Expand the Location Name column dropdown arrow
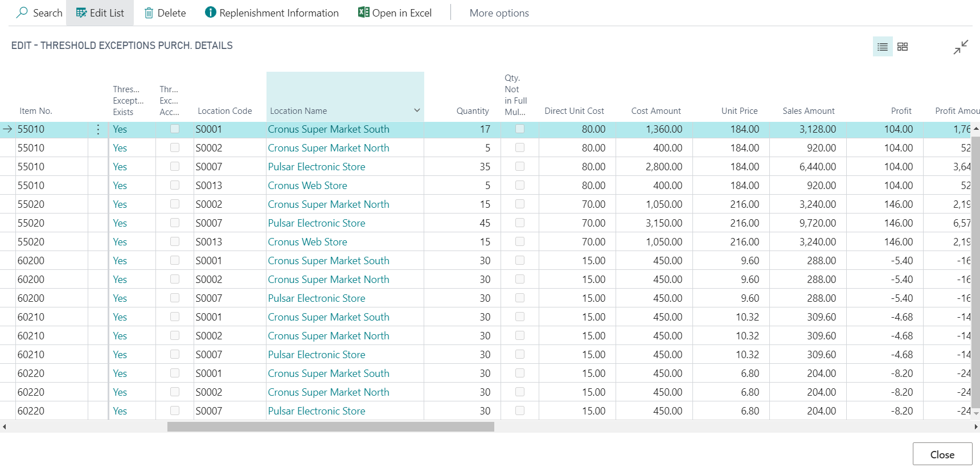The width and height of the screenshot is (980, 472). point(417,110)
